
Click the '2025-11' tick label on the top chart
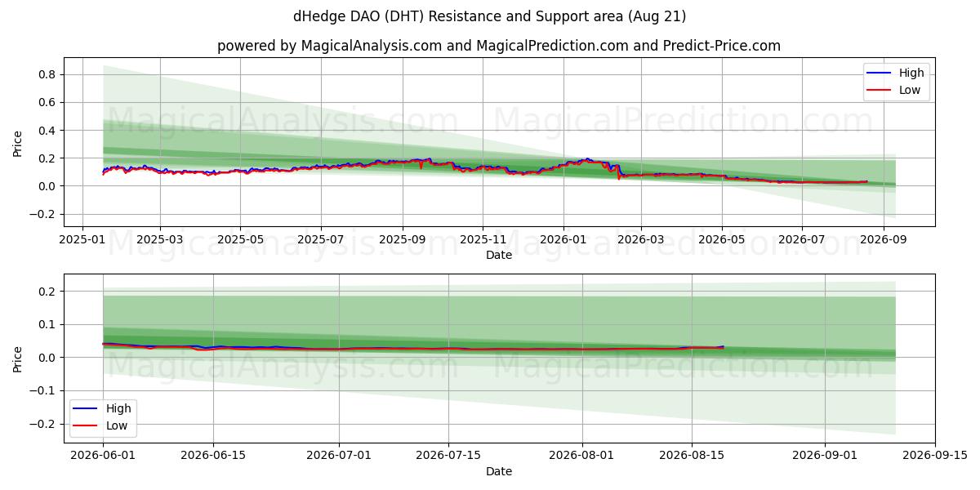[483, 241]
